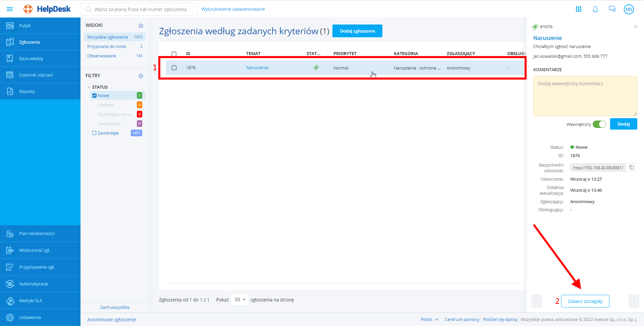The image size is (644, 326).
Task: Collapse the STATUS filter section
Action: pyautogui.click(x=89, y=87)
